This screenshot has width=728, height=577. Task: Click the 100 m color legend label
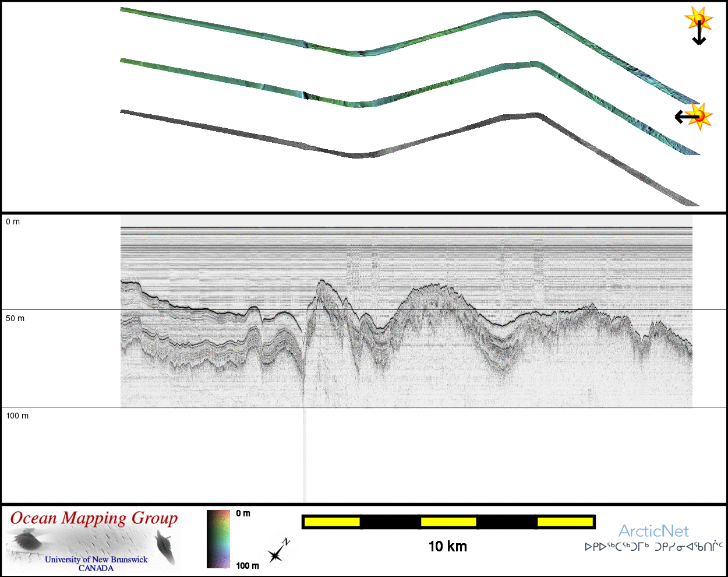pos(248,565)
